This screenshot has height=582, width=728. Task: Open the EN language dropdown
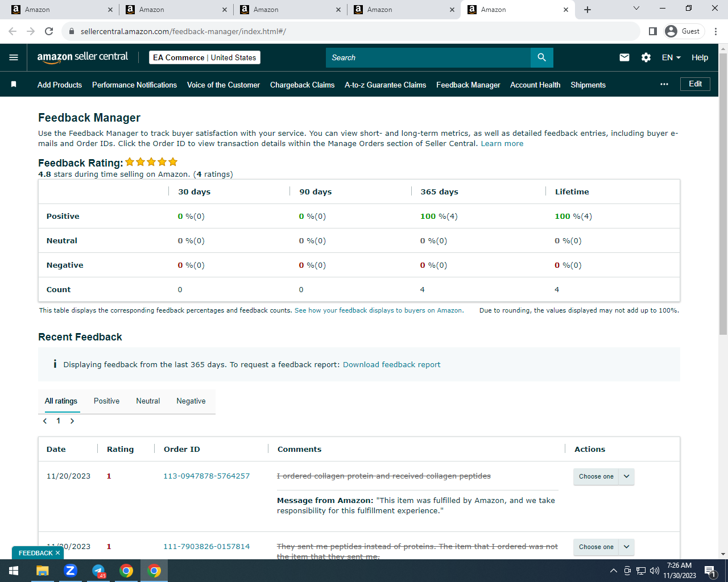(671, 57)
